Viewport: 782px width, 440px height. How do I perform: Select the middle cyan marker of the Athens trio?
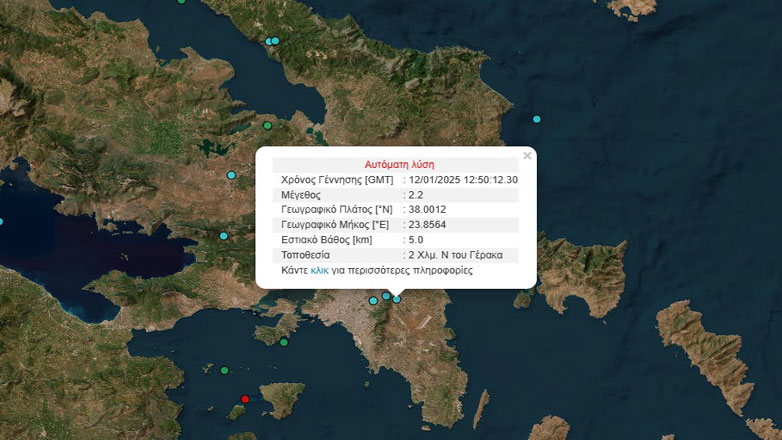coord(386,296)
